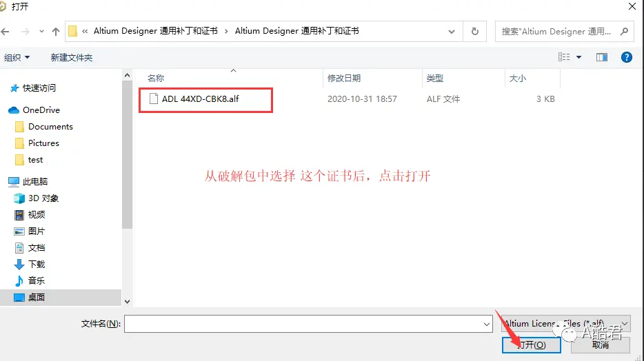Change the file view layout icon
Viewport: 644px width, 361px height.
pyautogui.click(x=564, y=57)
